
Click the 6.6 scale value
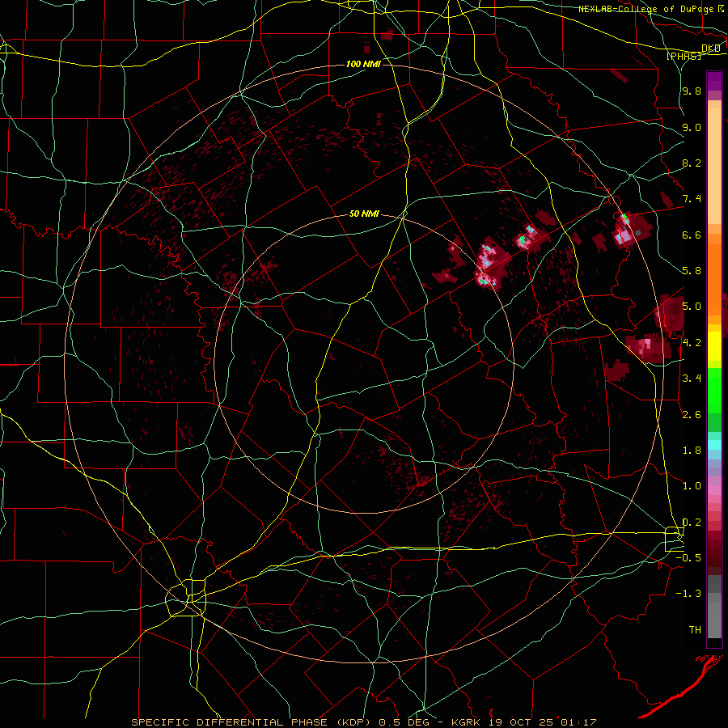click(692, 235)
